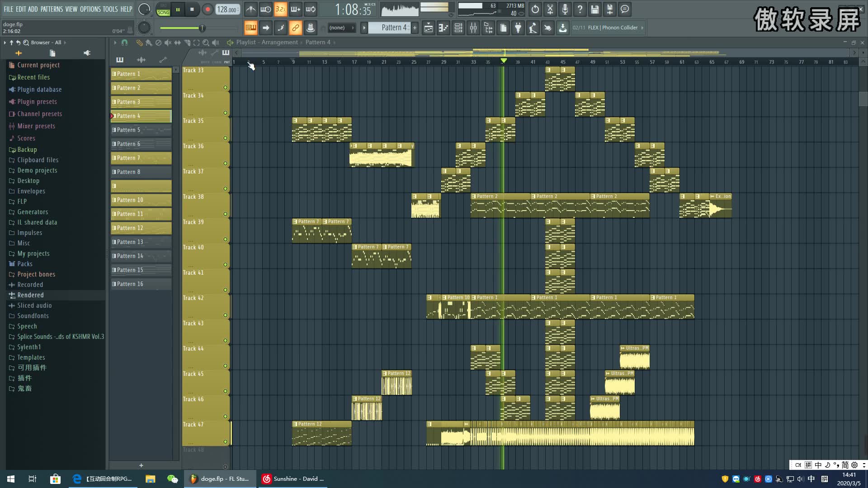Open the PATTERNS menu

pyautogui.click(x=52, y=9)
